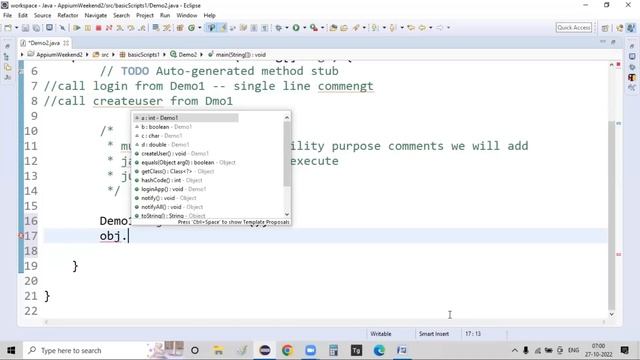The width and height of the screenshot is (640, 360).
Task: Click the Writable status bar field
Action: pos(381,334)
